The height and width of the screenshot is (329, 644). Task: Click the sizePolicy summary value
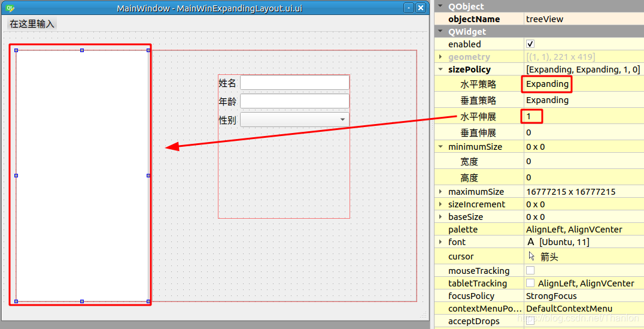point(583,70)
